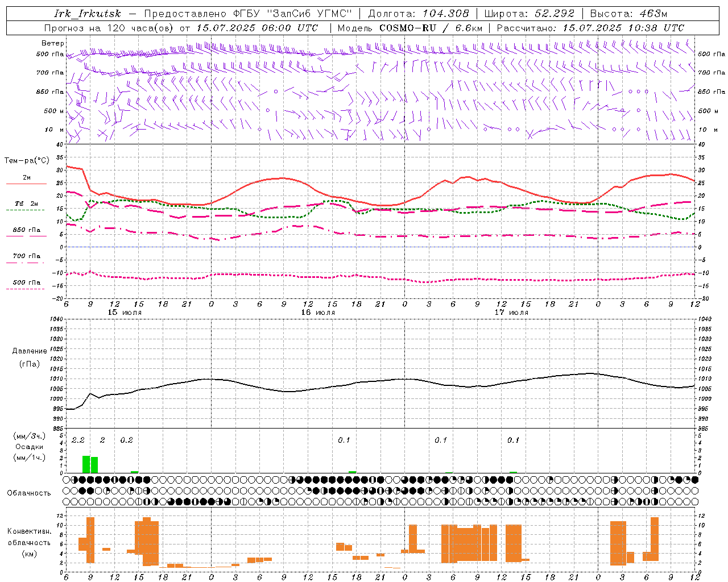The image size is (728, 582).
Task: Click the 700 гПа temperature legend entry
Action: pos(27,256)
